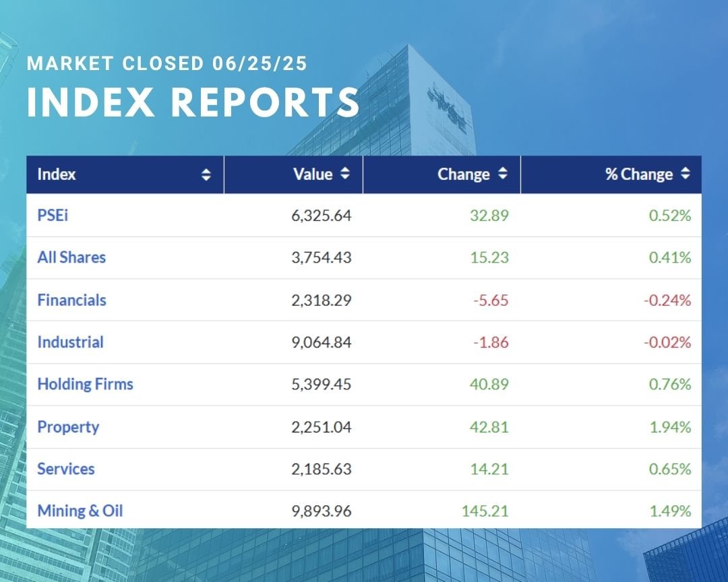Open the Industrial index link
728x582 pixels.
click(x=70, y=342)
